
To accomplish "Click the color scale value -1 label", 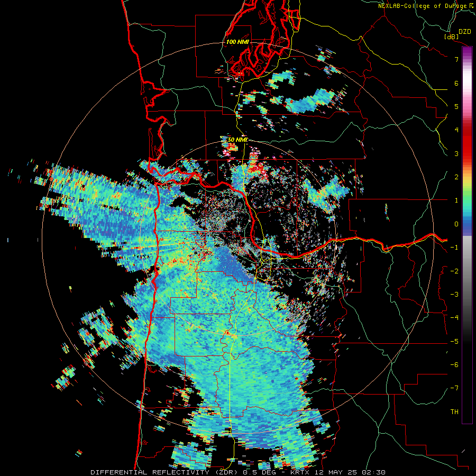I will pyautogui.click(x=454, y=248).
